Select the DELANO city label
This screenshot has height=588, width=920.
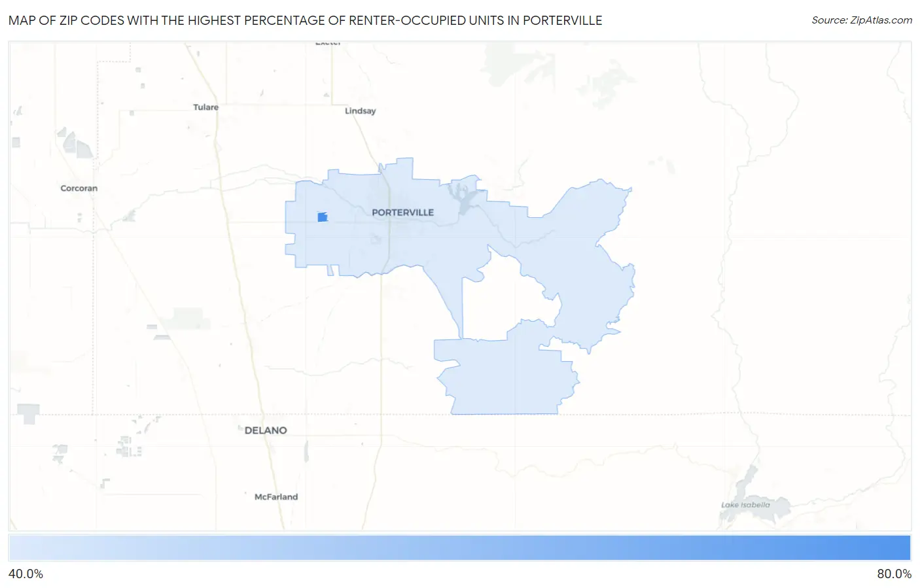[x=266, y=430]
